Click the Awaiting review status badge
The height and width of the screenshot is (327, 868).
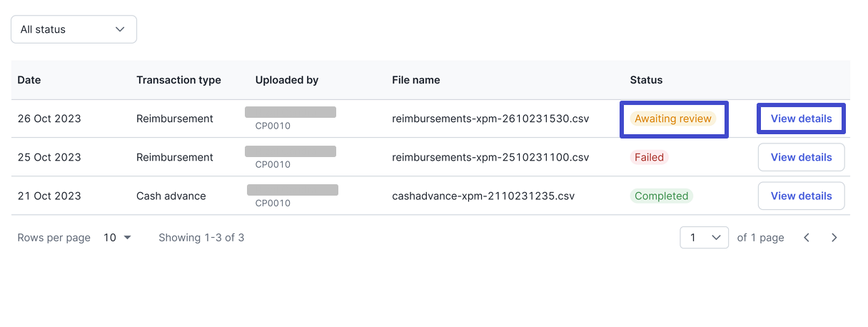coord(672,119)
